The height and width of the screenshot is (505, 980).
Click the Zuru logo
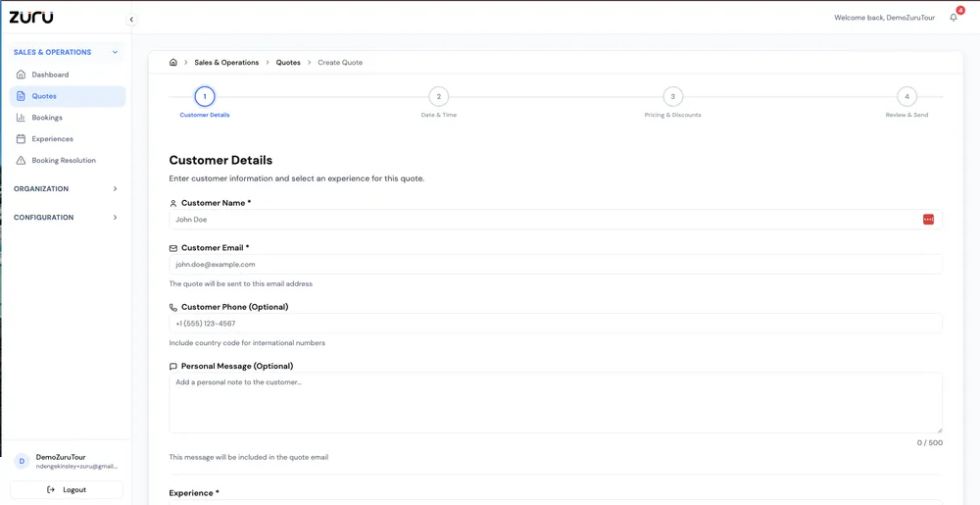(x=31, y=18)
